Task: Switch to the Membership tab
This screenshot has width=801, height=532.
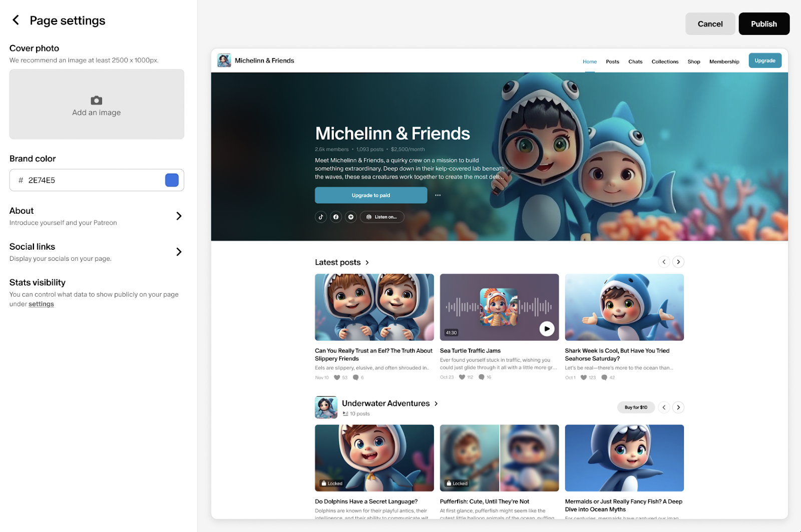Action: [x=724, y=62]
